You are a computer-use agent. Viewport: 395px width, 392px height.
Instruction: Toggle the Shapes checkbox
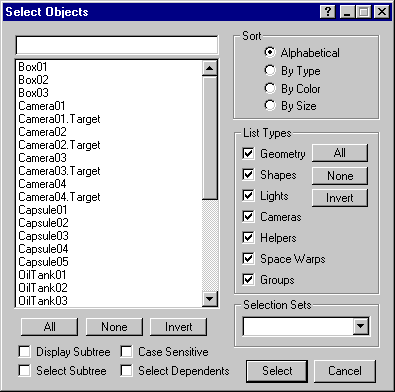click(248, 174)
